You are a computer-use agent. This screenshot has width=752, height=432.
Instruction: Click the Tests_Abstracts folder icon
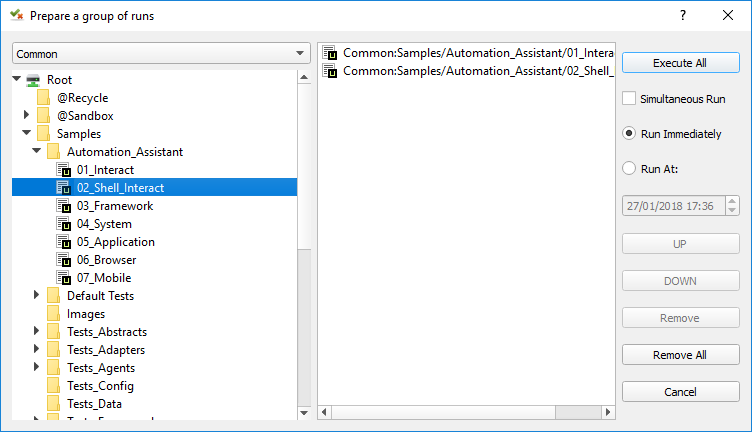click(x=53, y=332)
